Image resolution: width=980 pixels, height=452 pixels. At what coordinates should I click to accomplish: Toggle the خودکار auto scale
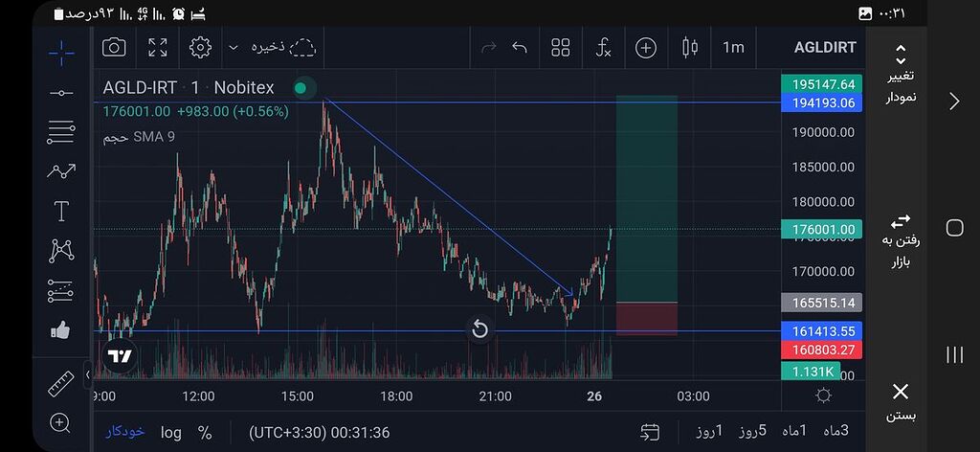pos(124,432)
